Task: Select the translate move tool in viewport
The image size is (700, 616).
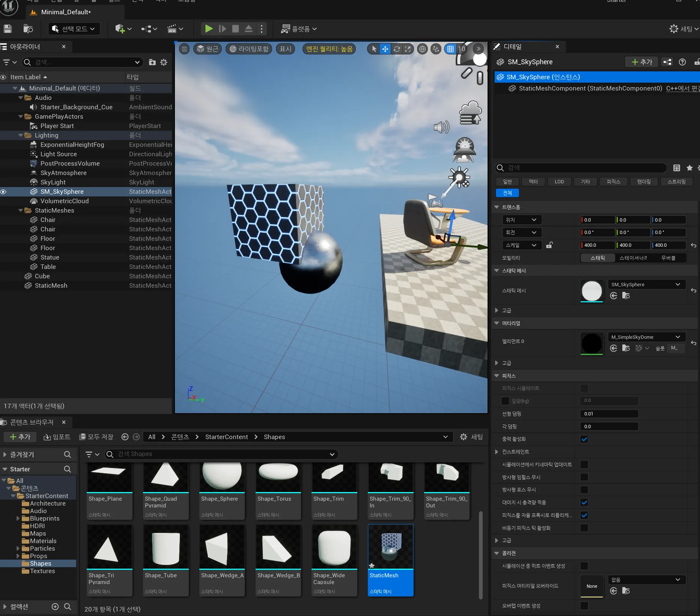Action: pos(385,49)
